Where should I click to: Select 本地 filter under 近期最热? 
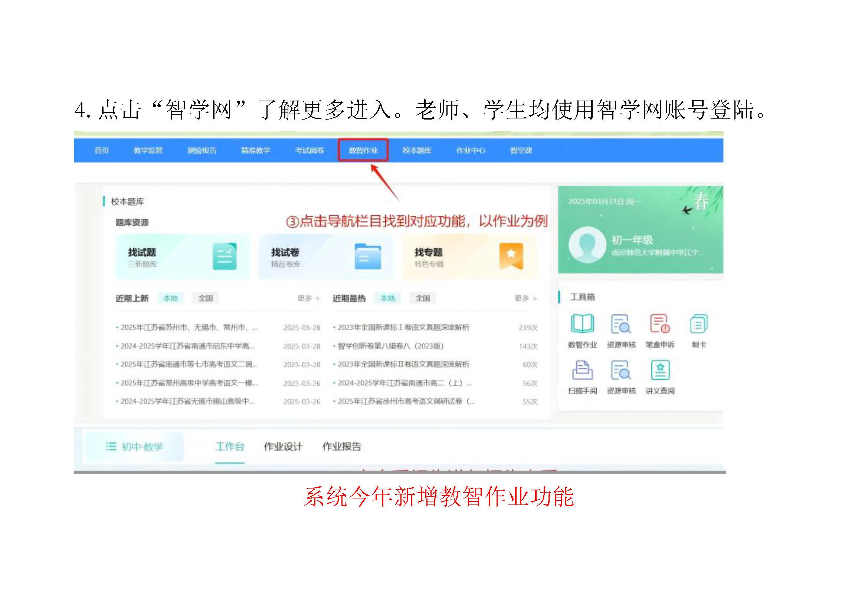tap(387, 298)
